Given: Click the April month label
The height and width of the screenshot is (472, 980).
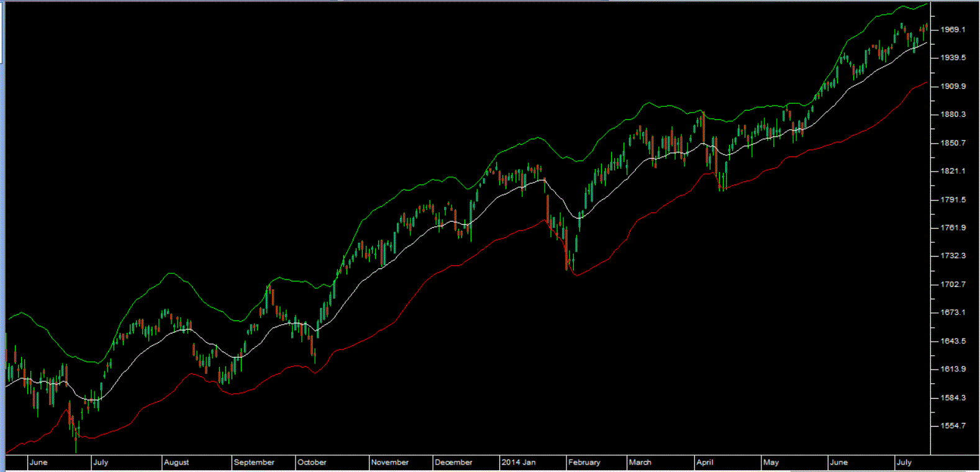Looking at the screenshot, I should tap(705, 463).
